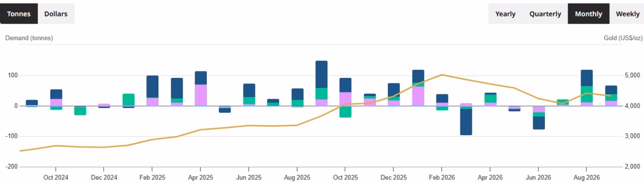644x183 pixels.
Task: Click the gold price line peak at Feb 2026
Action: [x=442, y=74]
